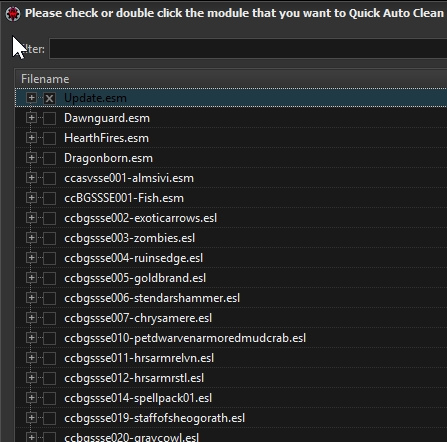
Task: Expand the ccbgssse014-spellpack01.esl node
Action: point(31,398)
